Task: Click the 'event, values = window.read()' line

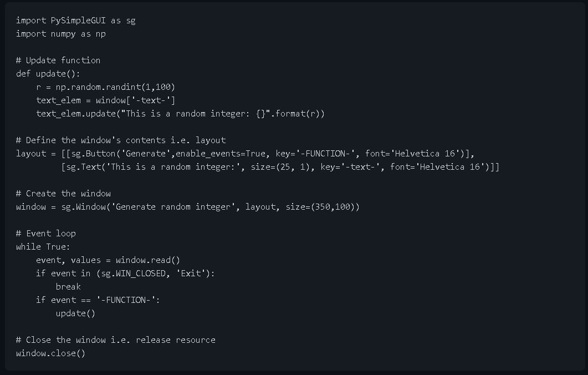Action: pyautogui.click(x=108, y=260)
